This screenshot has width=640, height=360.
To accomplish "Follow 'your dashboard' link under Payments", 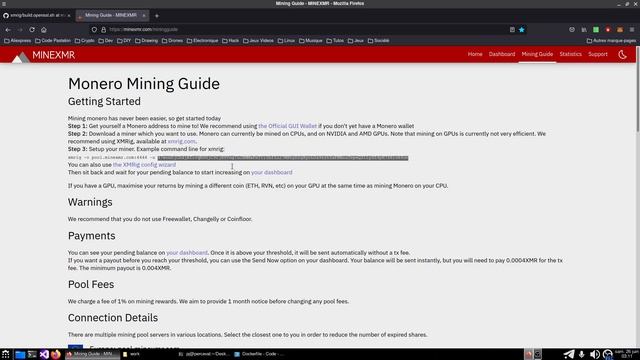I will click(x=187, y=253).
